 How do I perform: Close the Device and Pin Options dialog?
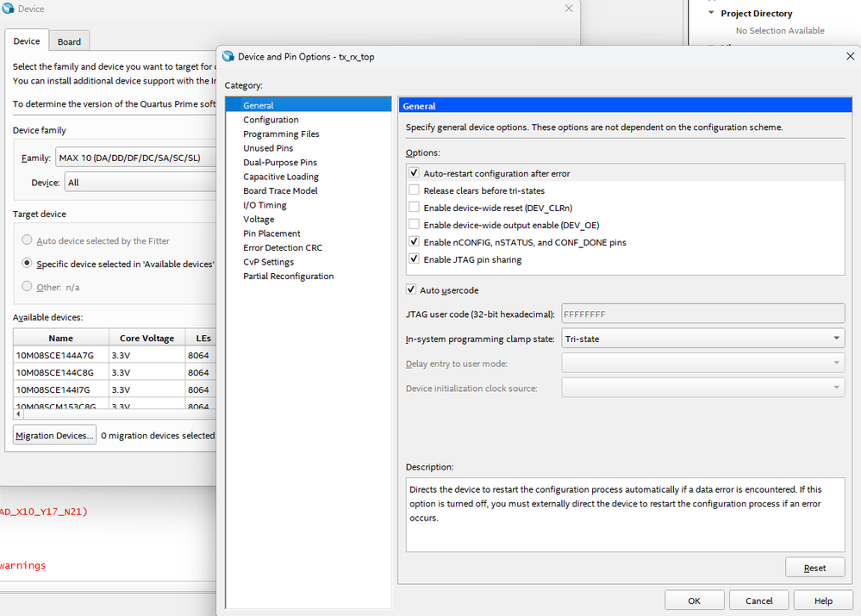tap(852, 56)
